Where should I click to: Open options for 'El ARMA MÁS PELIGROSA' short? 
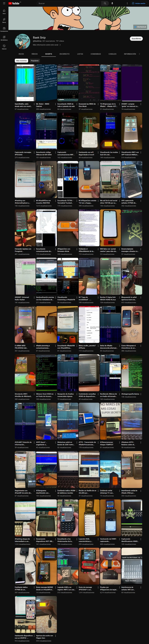34,345
